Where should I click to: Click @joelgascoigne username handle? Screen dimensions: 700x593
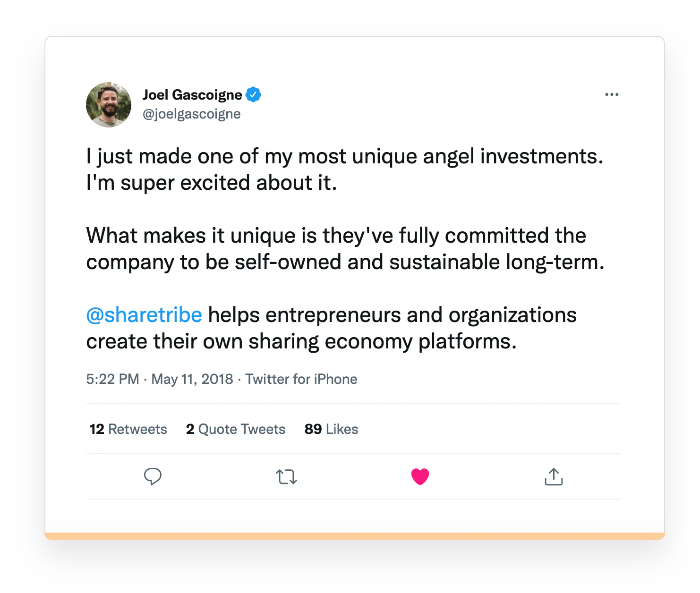point(191,114)
